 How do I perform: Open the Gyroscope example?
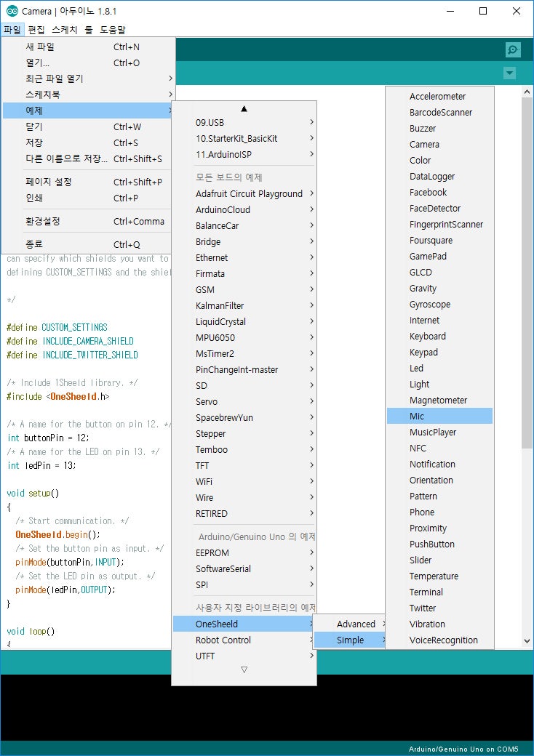pyautogui.click(x=439, y=305)
